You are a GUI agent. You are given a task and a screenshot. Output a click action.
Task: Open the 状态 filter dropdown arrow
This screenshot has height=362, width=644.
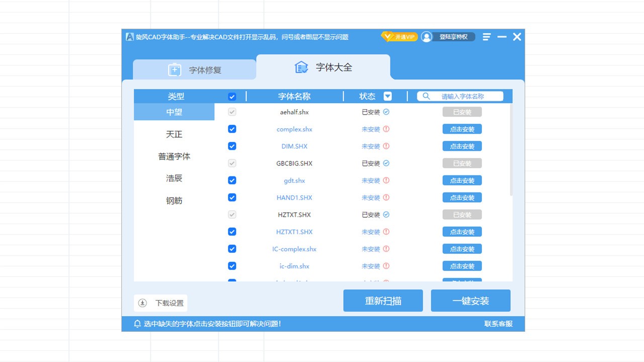click(x=387, y=96)
